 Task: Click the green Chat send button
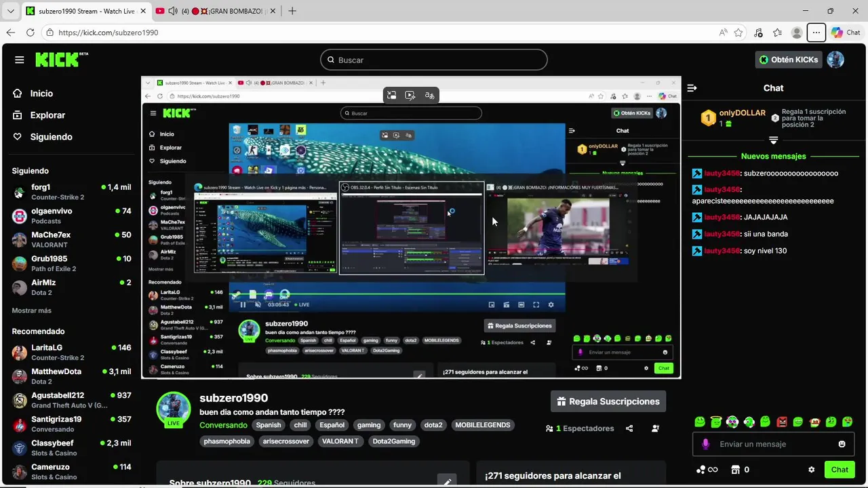(x=840, y=470)
